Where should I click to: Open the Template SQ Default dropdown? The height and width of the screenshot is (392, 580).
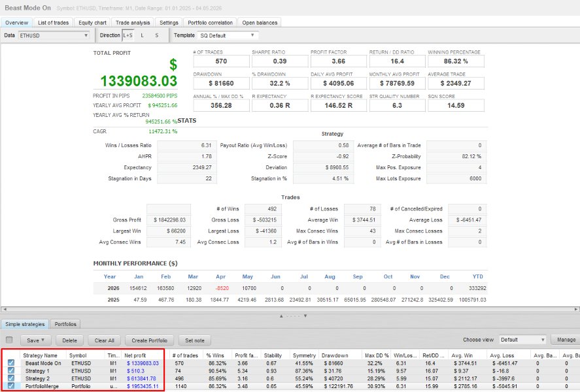(228, 35)
